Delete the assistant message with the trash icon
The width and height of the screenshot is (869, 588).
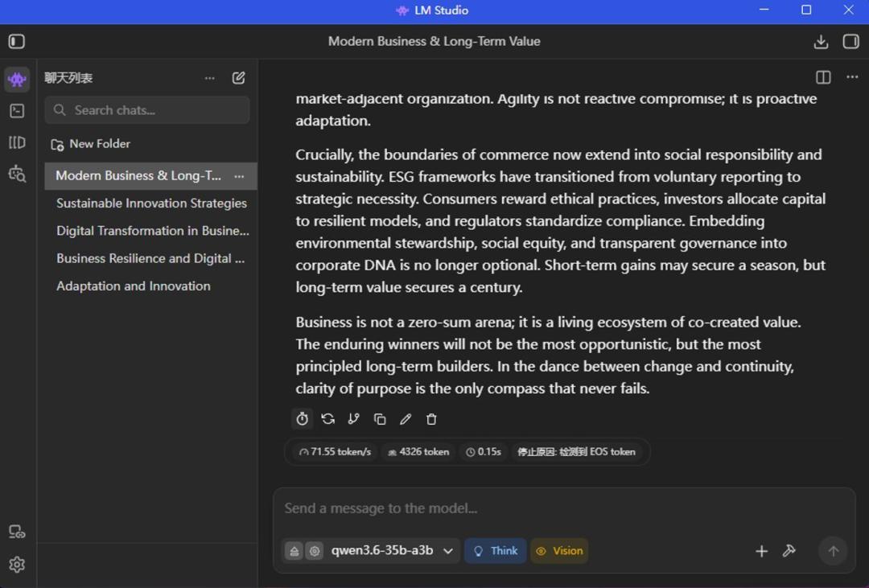point(431,419)
